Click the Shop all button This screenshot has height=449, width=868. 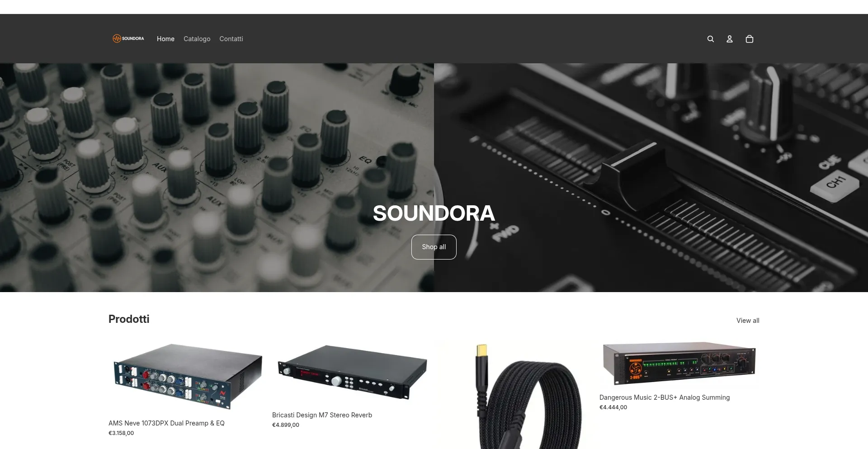pyautogui.click(x=434, y=247)
